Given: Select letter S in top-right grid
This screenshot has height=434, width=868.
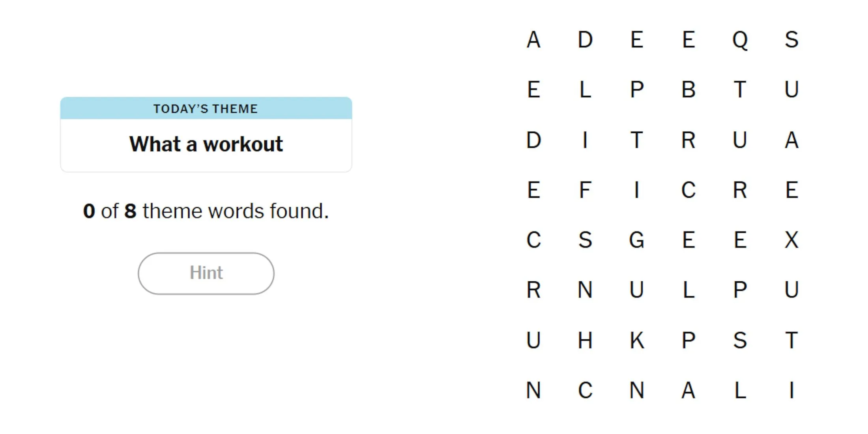Looking at the screenshot, I should coord(793,39).
